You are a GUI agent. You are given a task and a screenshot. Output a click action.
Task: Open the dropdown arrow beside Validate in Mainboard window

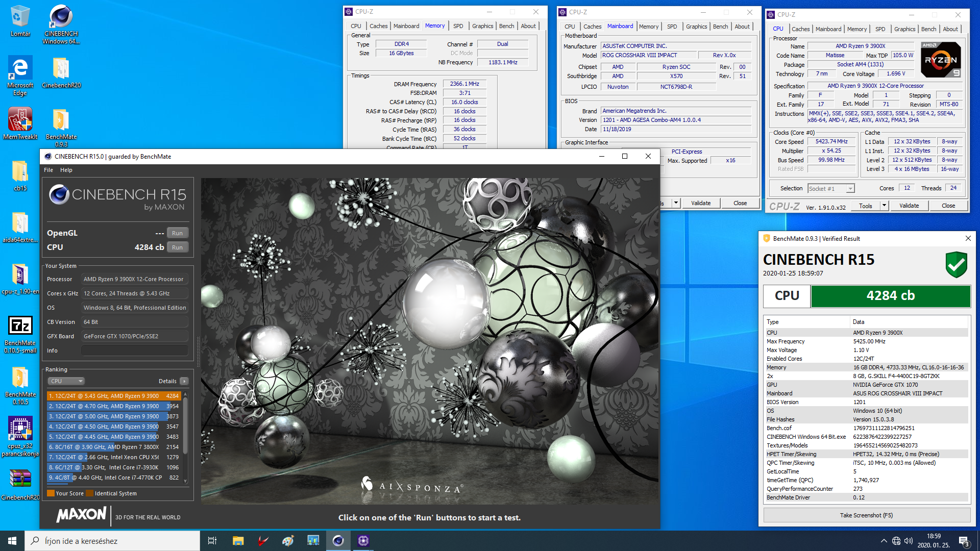pos(676,203)
